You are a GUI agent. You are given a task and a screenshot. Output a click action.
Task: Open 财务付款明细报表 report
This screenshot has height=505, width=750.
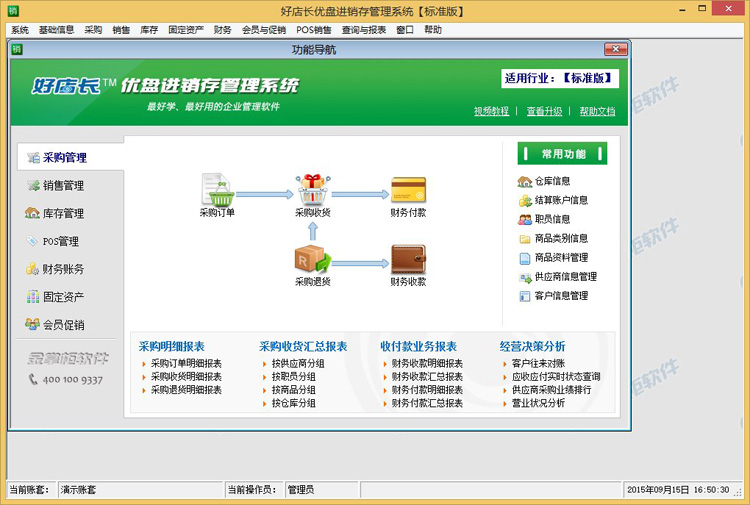[427, 390]
